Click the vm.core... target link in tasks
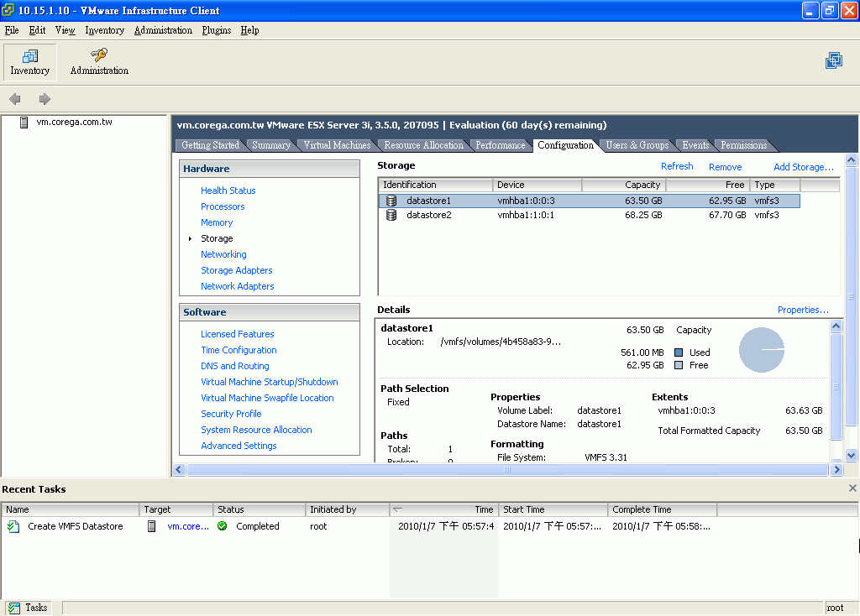 [188, 527]
